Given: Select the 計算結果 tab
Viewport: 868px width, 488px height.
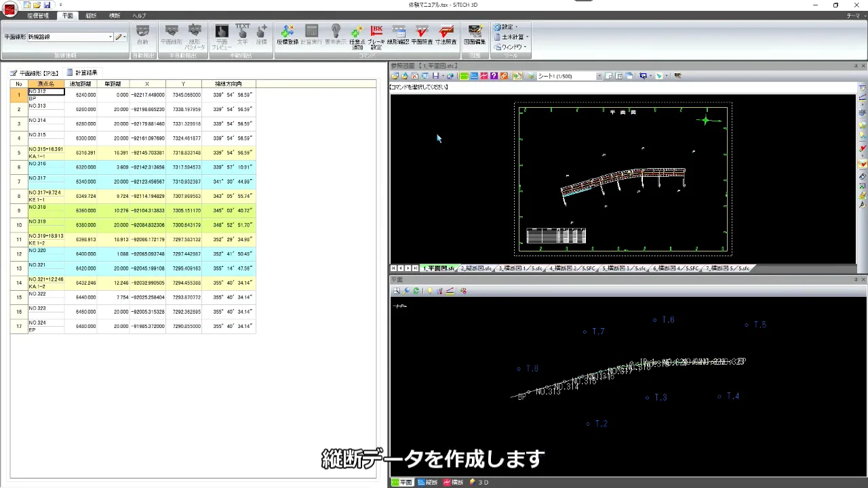Looking at the screenshot, I should (82, 73).
